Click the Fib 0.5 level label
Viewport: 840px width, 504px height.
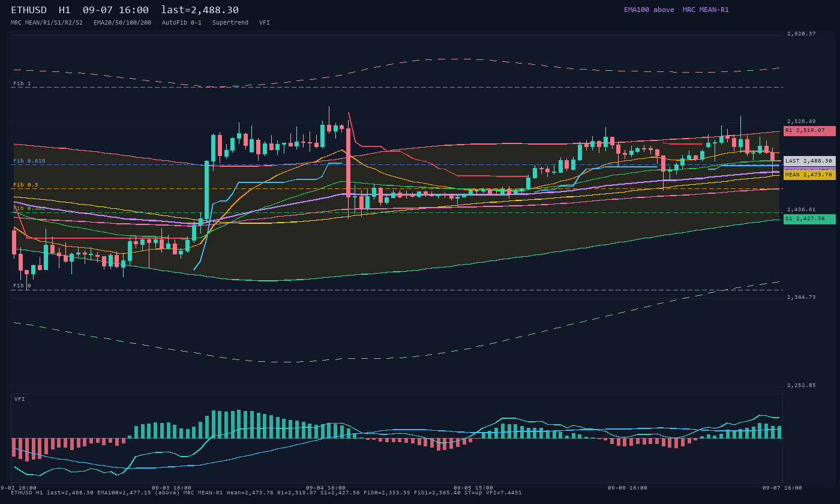point(26,185)
